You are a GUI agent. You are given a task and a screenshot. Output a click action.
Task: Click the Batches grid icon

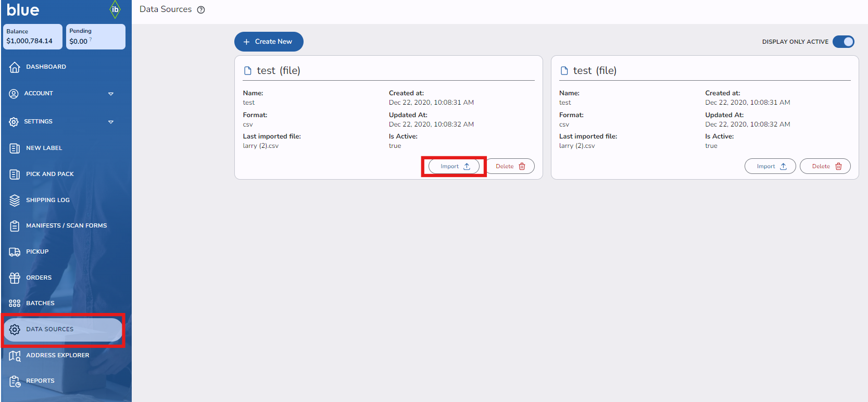pos(15,304)
